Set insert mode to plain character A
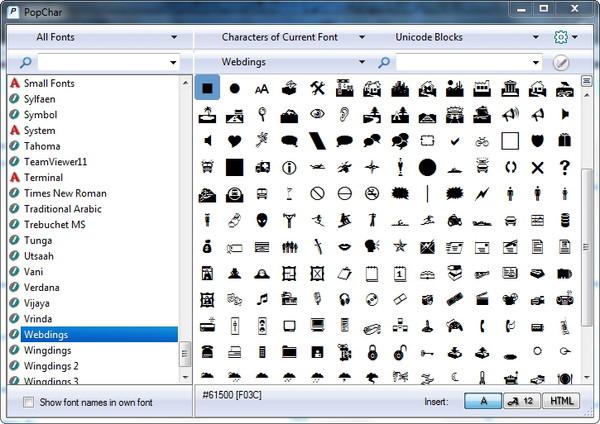The width and height of the screenshot is (600, 424). click(484, 400)
